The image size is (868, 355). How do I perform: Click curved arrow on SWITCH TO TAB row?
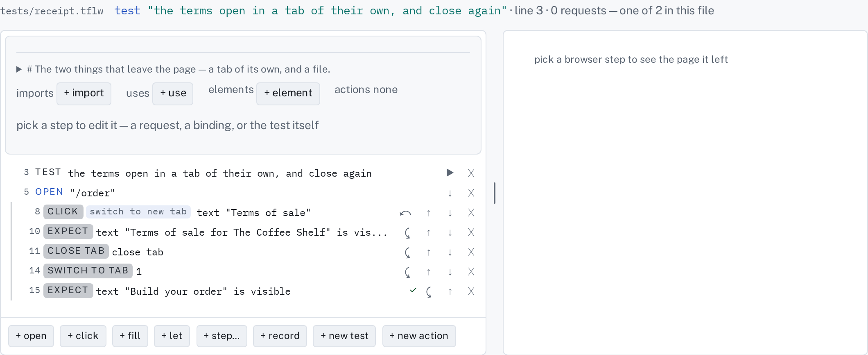point(407,272)
